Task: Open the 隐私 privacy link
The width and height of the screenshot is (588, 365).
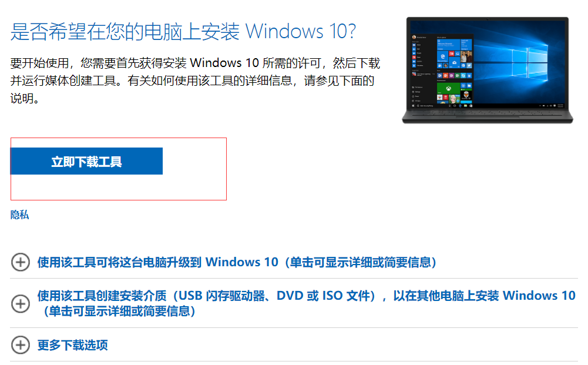Action: coord(19,215)
